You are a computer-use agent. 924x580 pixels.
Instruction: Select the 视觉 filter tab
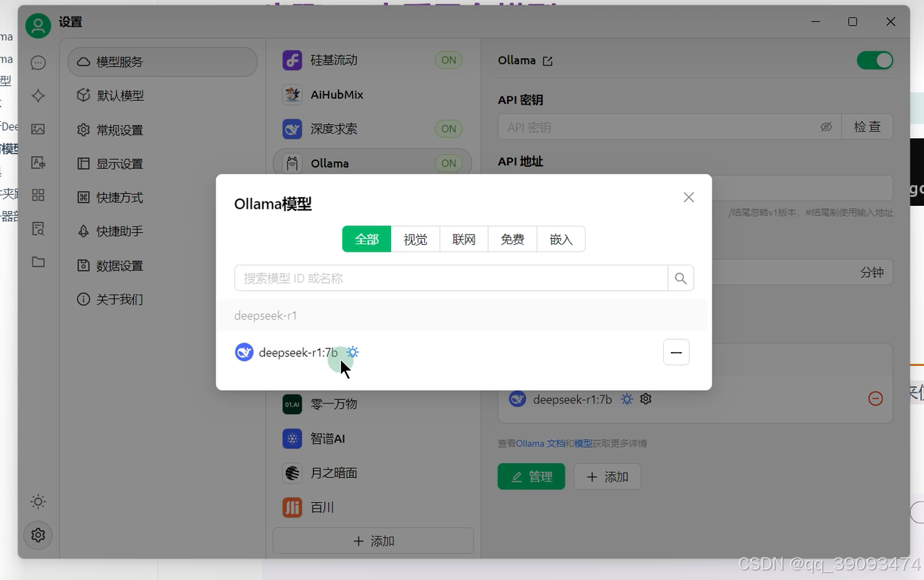pos(415,239)
